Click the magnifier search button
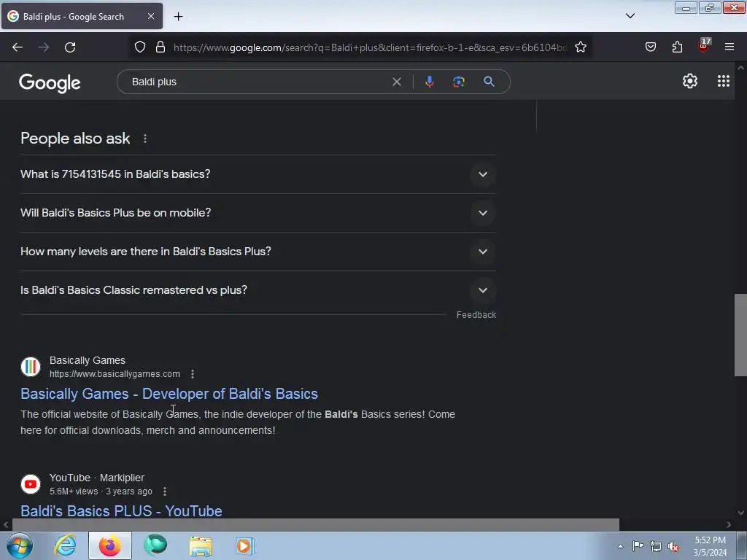Screen dimensions: 747x560 coord(489,82)
